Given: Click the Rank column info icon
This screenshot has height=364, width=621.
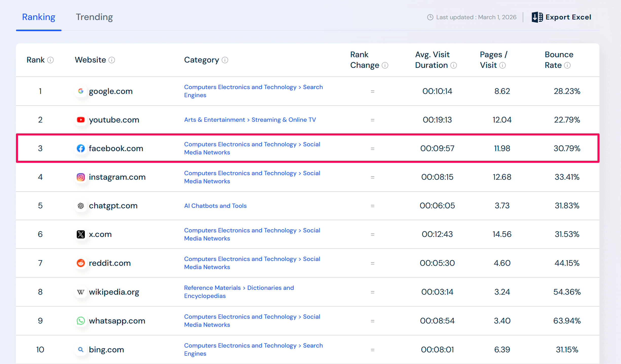Looking at the screenshot, I should click(50, 60).
